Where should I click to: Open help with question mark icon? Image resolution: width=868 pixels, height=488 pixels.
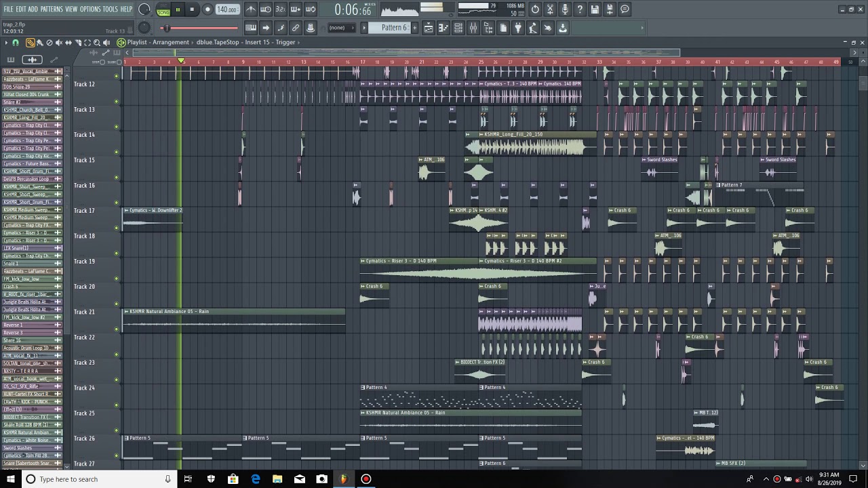pos(580,9)
